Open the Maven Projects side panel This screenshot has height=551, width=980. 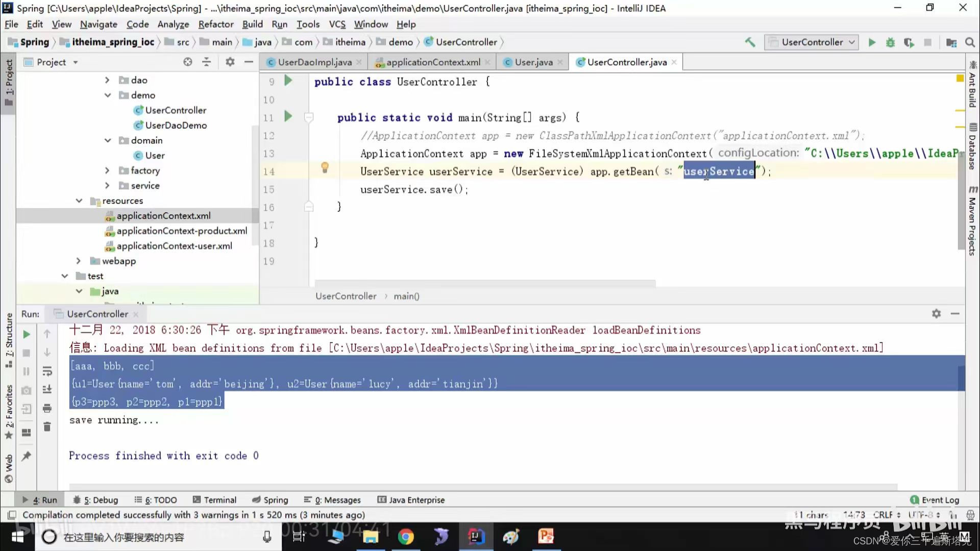coord(973,219)
